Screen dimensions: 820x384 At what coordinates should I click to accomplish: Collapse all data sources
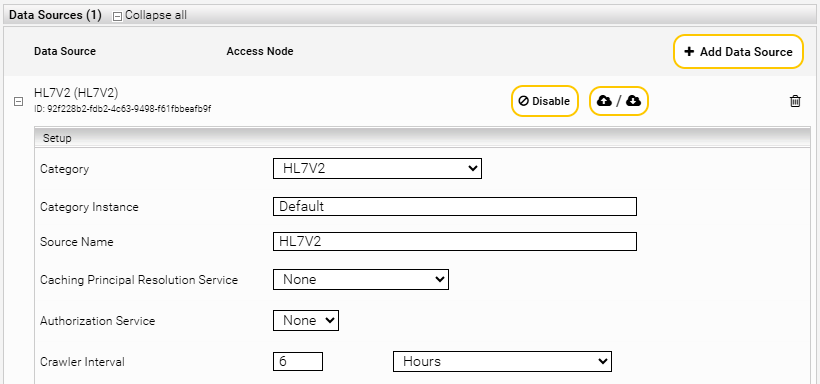(150, 16)
